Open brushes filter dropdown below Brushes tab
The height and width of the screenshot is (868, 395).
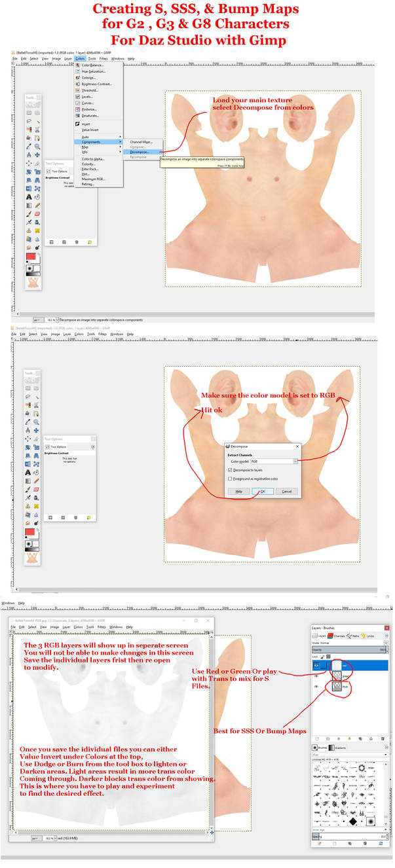click(350, 755)
